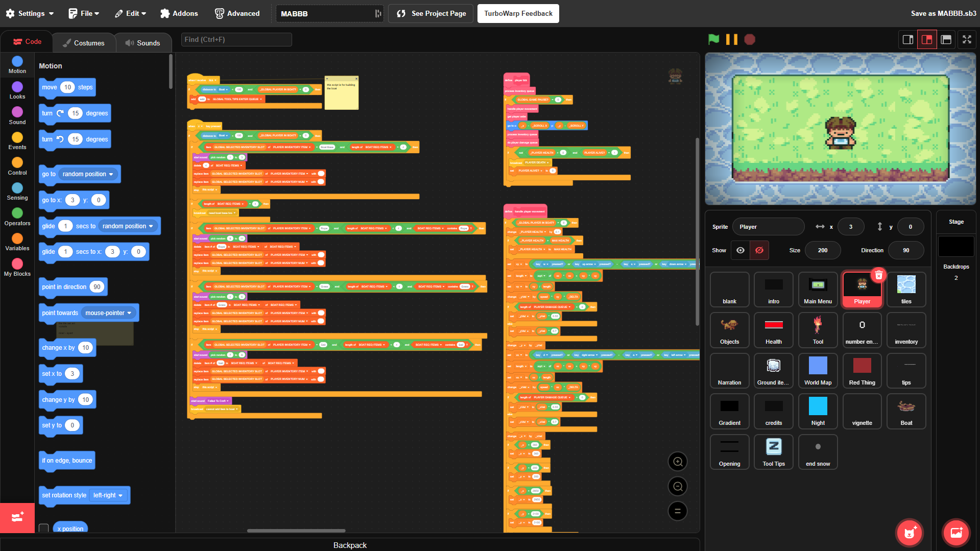
Task: Open the File menu
Action: point(84,13)
